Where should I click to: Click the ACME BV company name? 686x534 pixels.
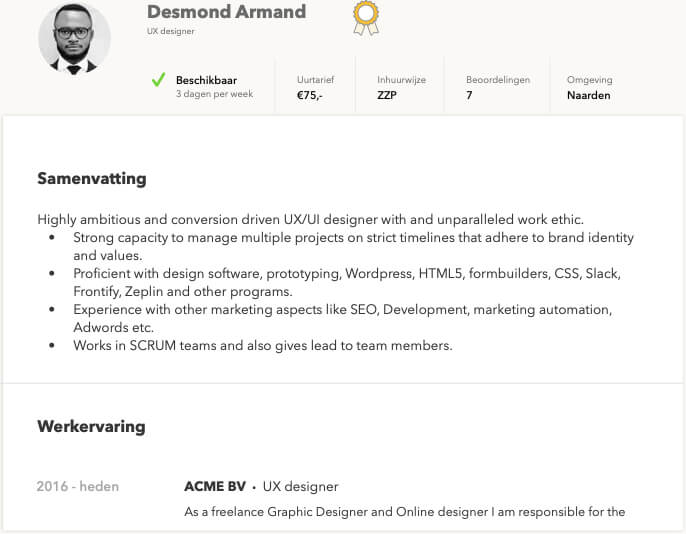click(215, 486)
